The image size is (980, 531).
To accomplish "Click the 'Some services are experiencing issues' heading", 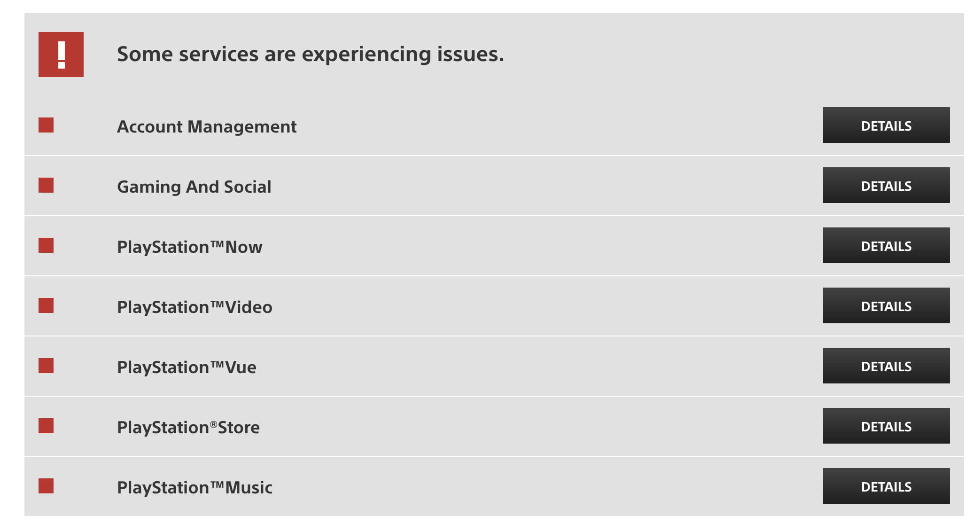I will [310, 54].
